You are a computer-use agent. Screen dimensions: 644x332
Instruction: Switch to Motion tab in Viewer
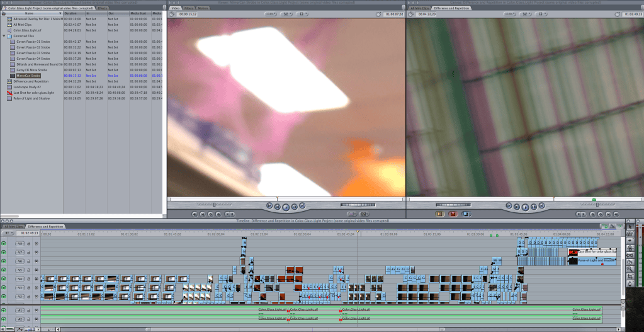[203, 8]
